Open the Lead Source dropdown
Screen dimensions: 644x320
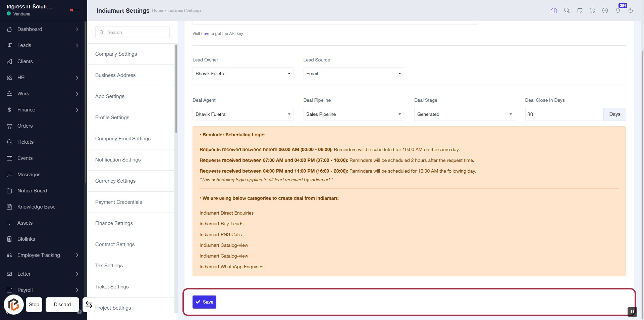click(x=354, y=74)
